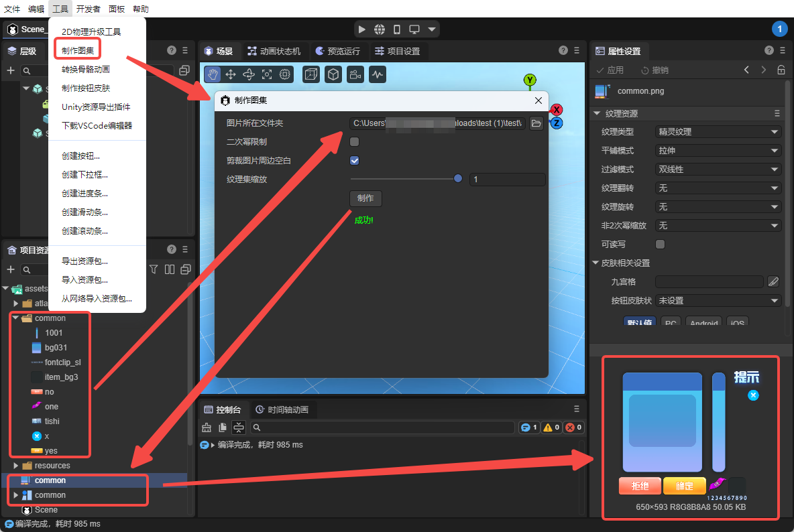Open browser preview globe icon

380,29
